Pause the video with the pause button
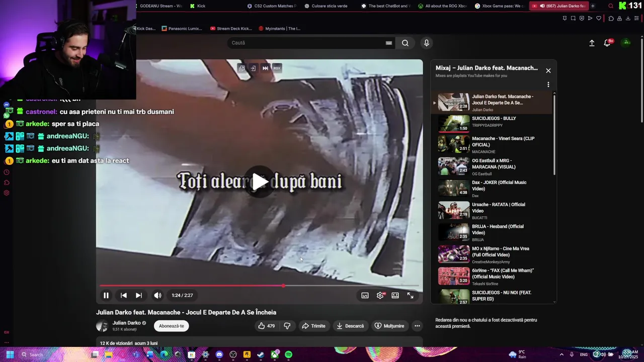 [106, 296]
